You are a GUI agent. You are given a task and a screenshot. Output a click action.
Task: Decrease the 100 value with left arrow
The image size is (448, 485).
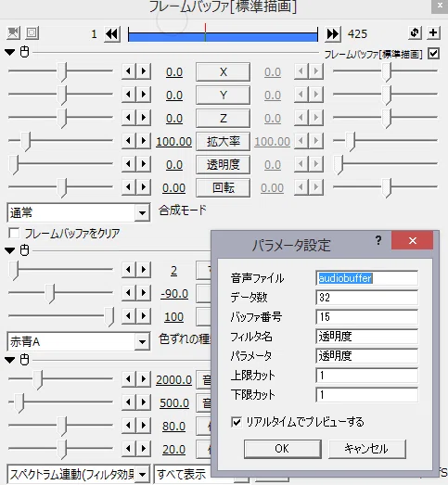tap(128, 316)
